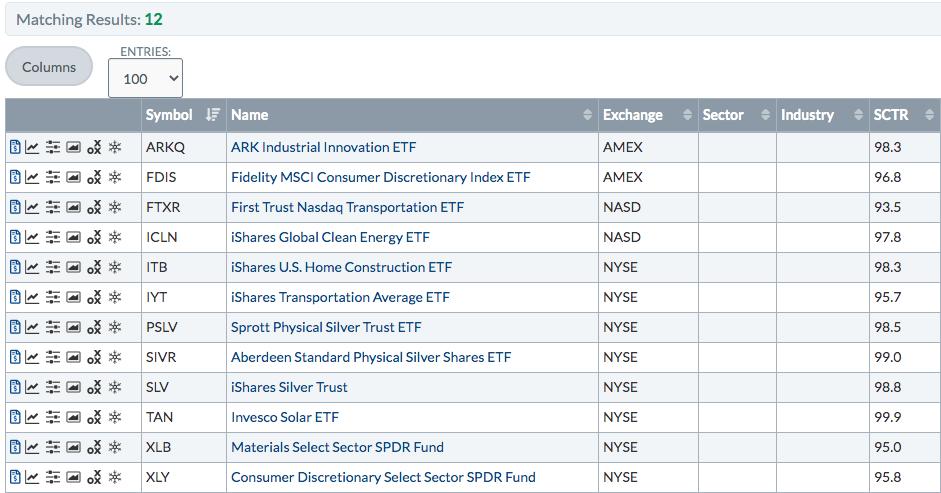Click sliders icon in FTXR row
941x493 pixels.
click(53, 207)
